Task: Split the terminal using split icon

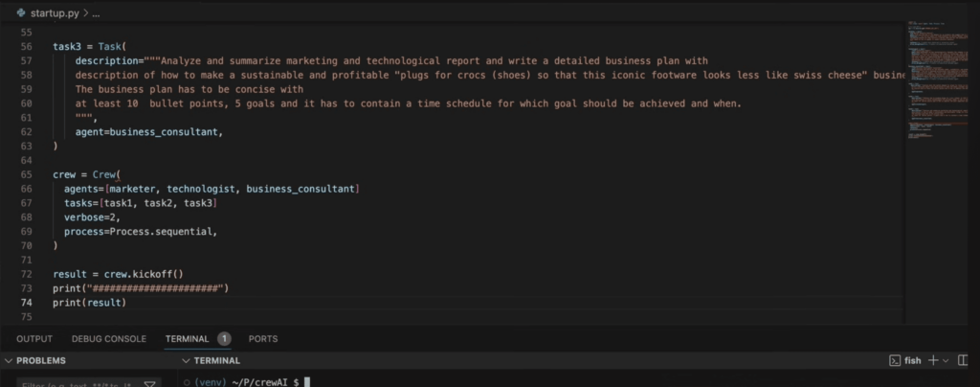Action: (963, 360)
